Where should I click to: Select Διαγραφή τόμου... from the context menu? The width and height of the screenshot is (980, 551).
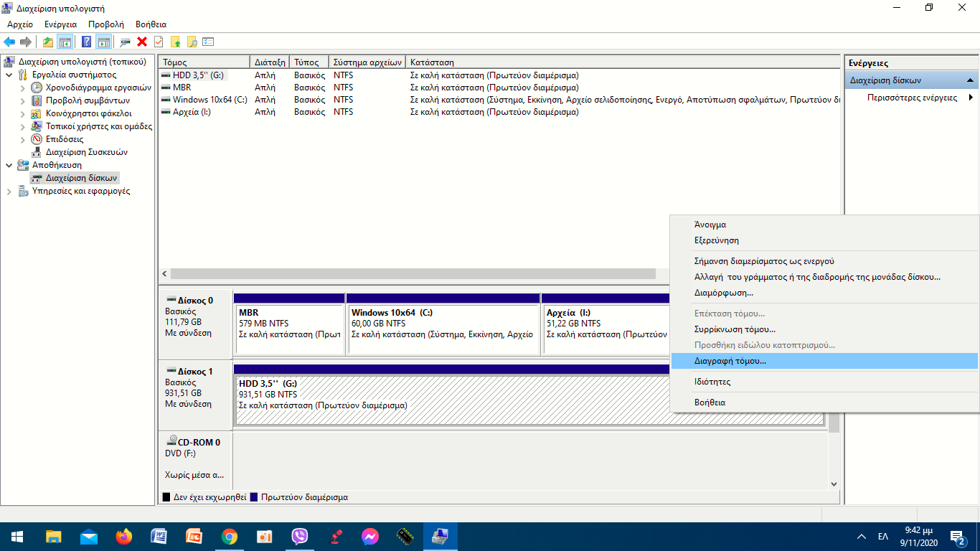[730, 361]
